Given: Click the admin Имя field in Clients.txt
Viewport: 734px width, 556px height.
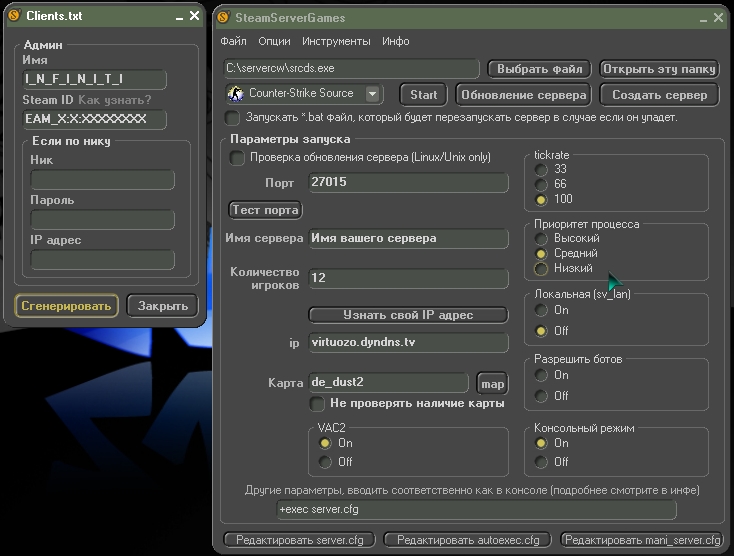Looking at the screenshot, I should point(95,79).
